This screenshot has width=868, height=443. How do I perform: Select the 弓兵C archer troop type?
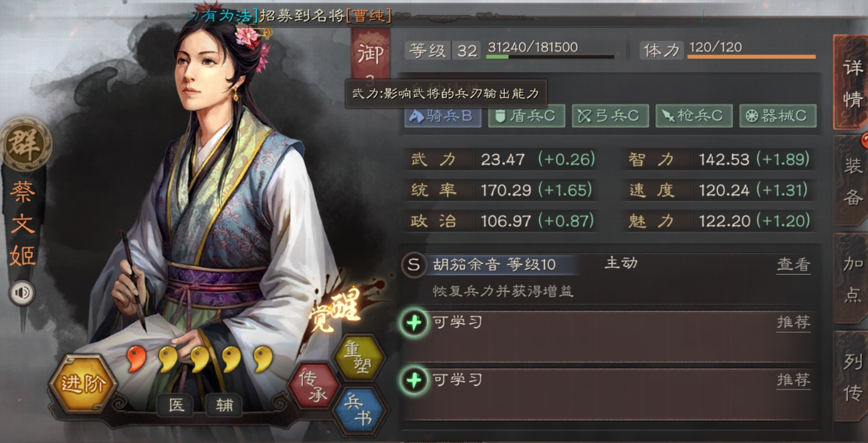coord(610,116)
